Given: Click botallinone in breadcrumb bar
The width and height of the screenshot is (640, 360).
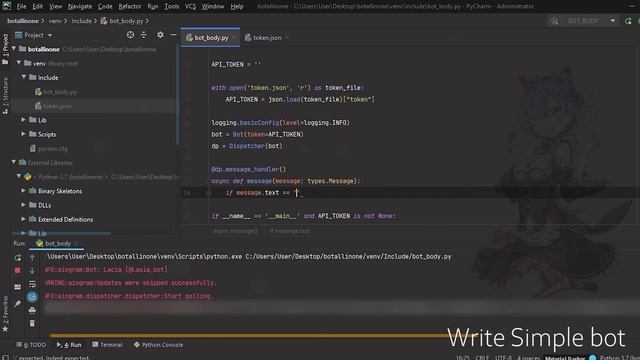Looking at the screenshot, I should [23, 21].
